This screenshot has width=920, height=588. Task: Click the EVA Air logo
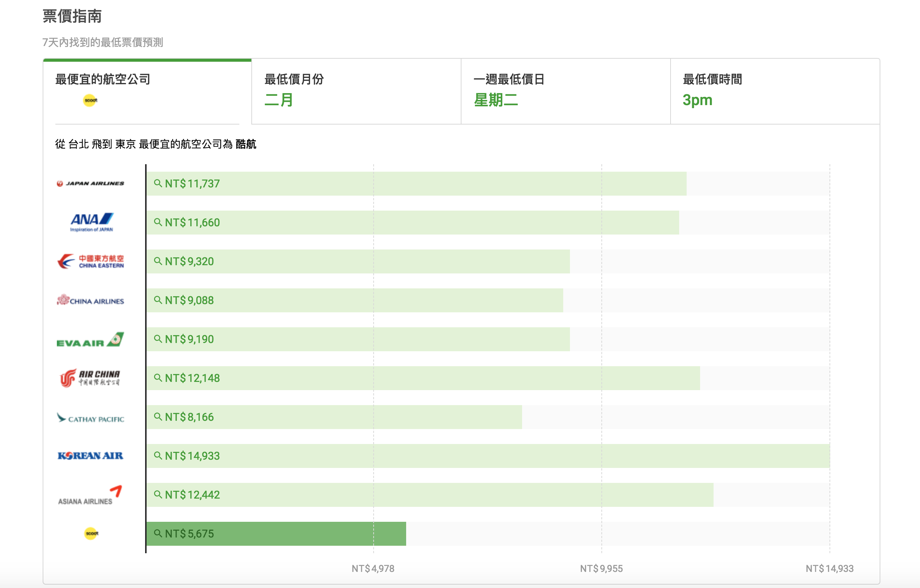(x=90, y=340)
